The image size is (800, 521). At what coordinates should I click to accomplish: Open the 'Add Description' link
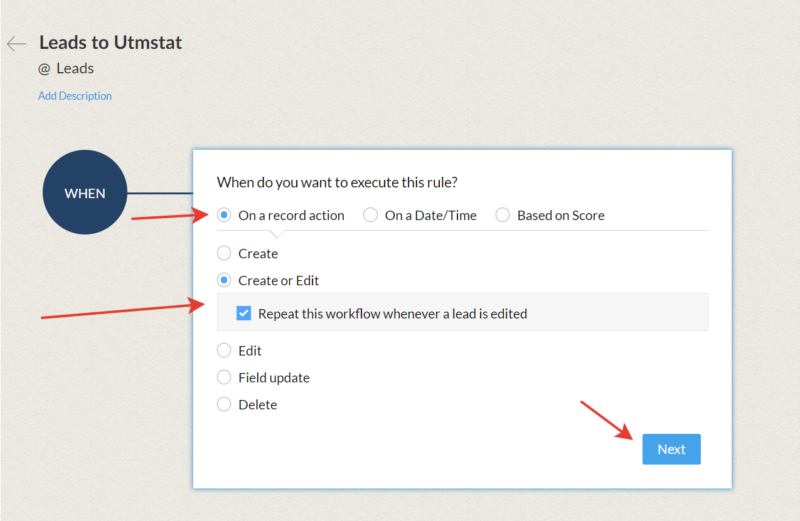[x=75, y=96]
